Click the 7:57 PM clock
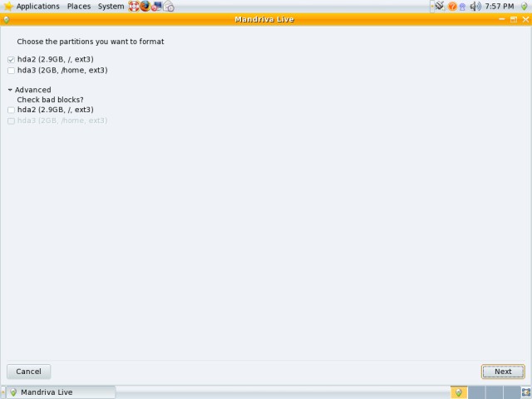The image size is (532, 399). pos(499,6)
